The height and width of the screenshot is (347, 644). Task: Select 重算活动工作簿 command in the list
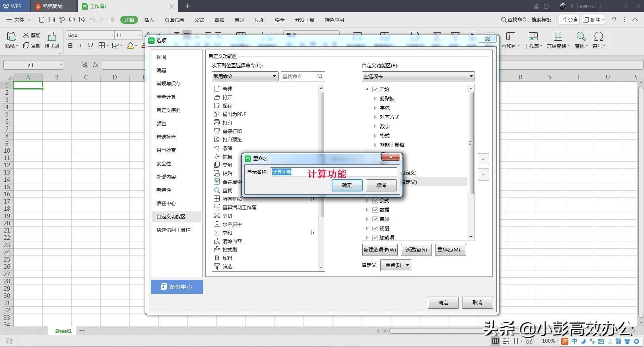click(239, 207)
